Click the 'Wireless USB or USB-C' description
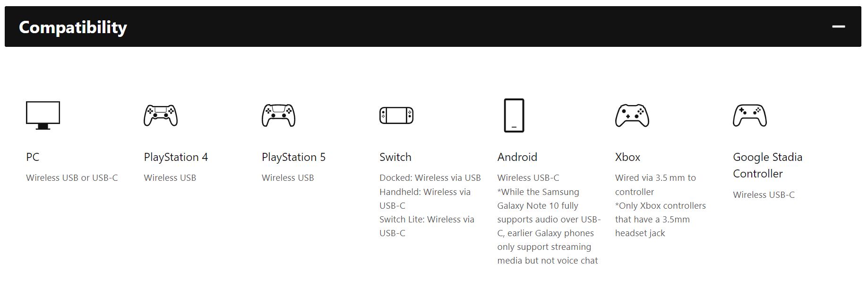Image resolution: width=868 pixels, height=283 pixels. pyautogui.click(x=72, y=178)
